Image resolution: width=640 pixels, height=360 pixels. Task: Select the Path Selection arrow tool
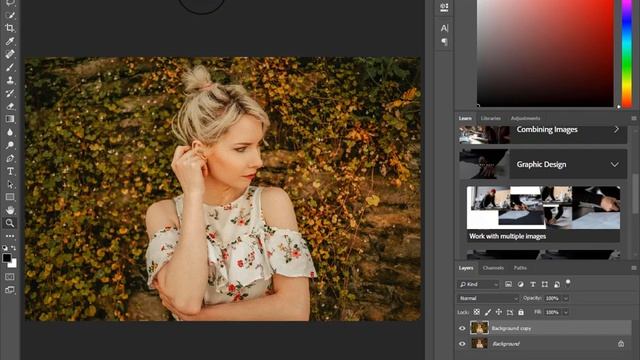click(10, 184)
